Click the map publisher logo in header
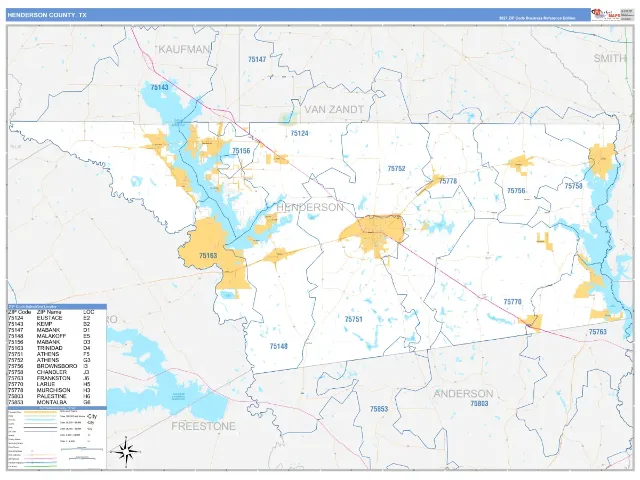The height and width of the screenshot is (480, 640). pos(605,15)
